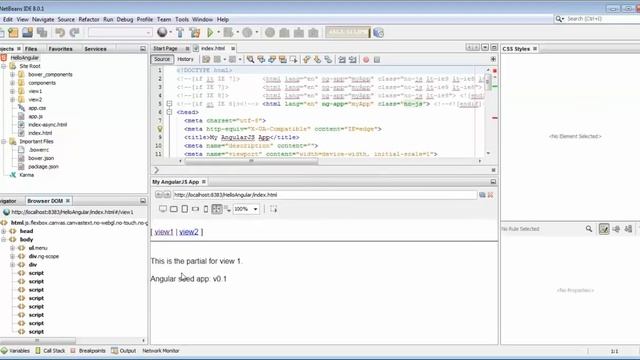
Task: Run the project with the green arrow
Action: tap(210, 33)
